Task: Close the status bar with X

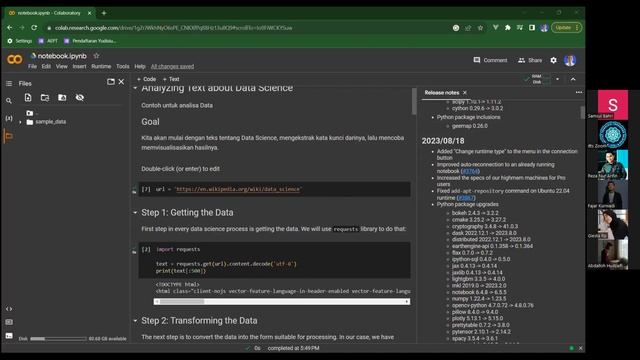Action: pos(580,348)
